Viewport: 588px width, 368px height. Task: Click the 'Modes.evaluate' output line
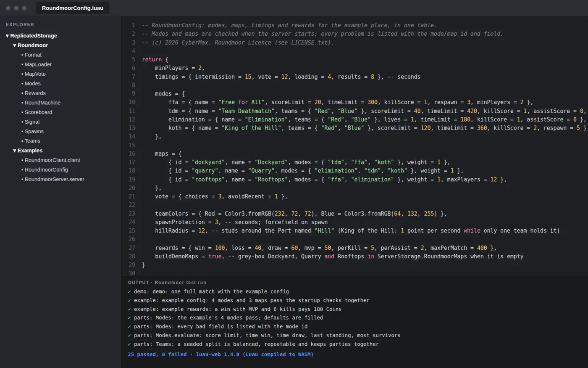pyautogui.click(x=264, y=335)
